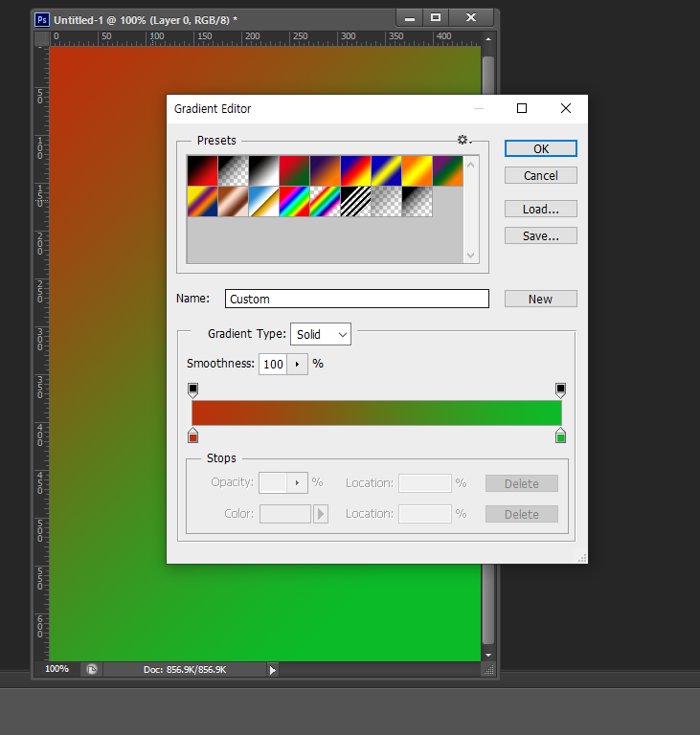Screen dimensions: 700x735
Task: Close the Gradient Editor dialog
Action: (566, 108)
